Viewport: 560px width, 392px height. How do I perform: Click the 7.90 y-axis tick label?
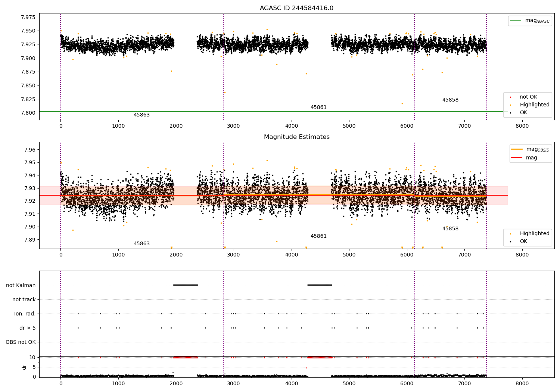(x=30, y=227)
